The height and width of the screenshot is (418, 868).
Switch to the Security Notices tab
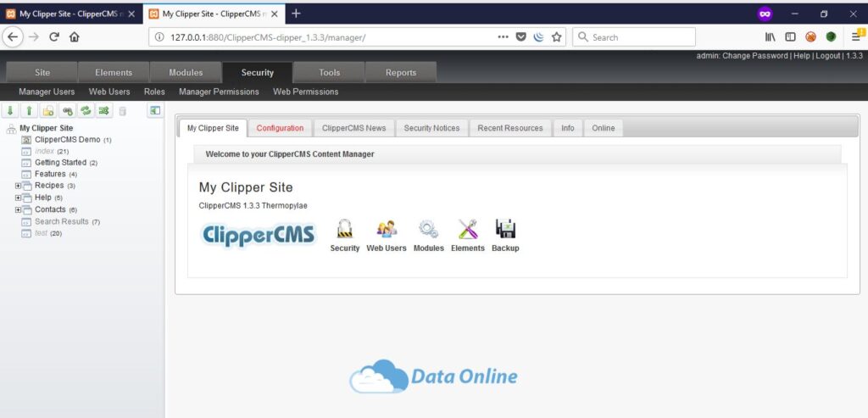431,128
